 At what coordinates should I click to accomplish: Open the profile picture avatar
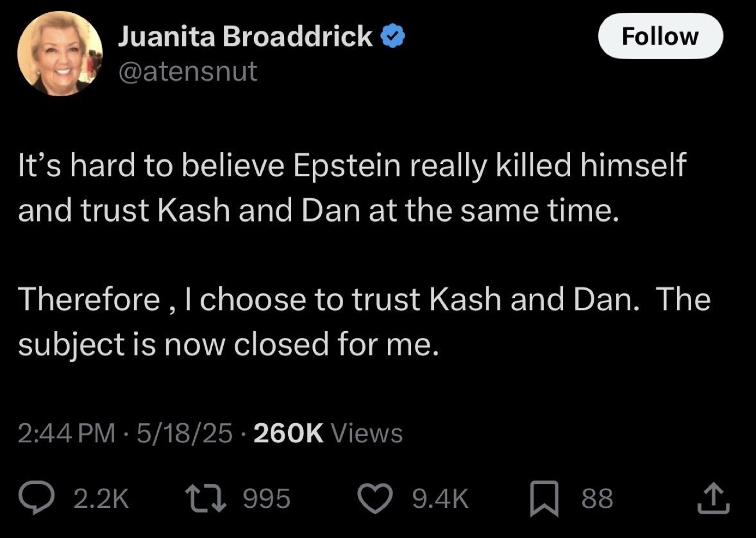tap(60, 53)
